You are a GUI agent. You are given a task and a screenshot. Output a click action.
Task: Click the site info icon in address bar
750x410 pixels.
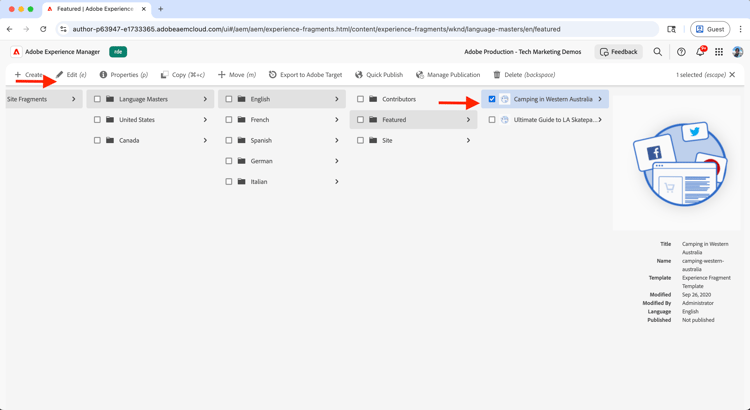pos(63,29)
